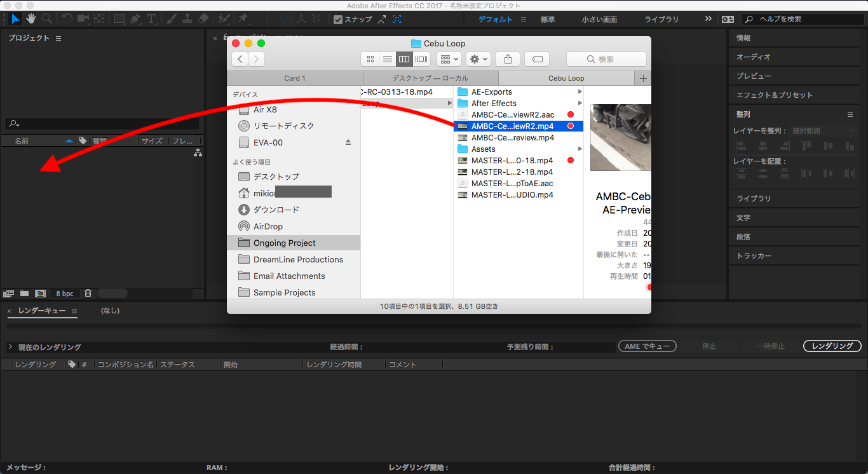Click the Project panel search field
The image size is (868, 474).
click(102, 124)
